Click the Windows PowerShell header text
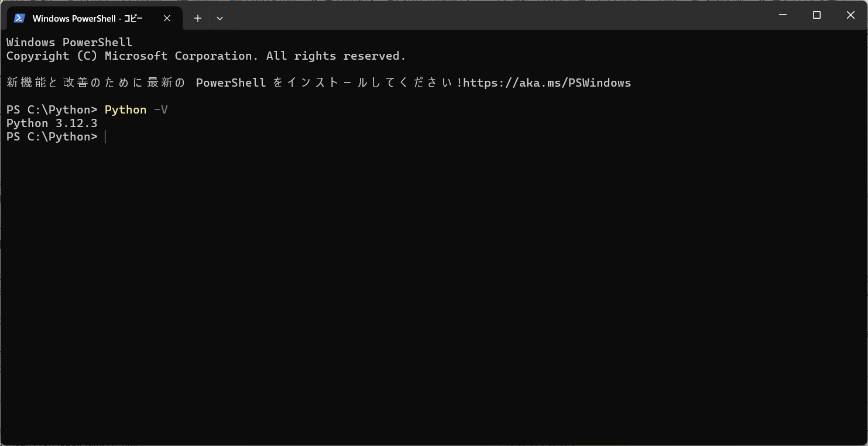The height and width of the screenshot is (446, 868). point(68,42)
